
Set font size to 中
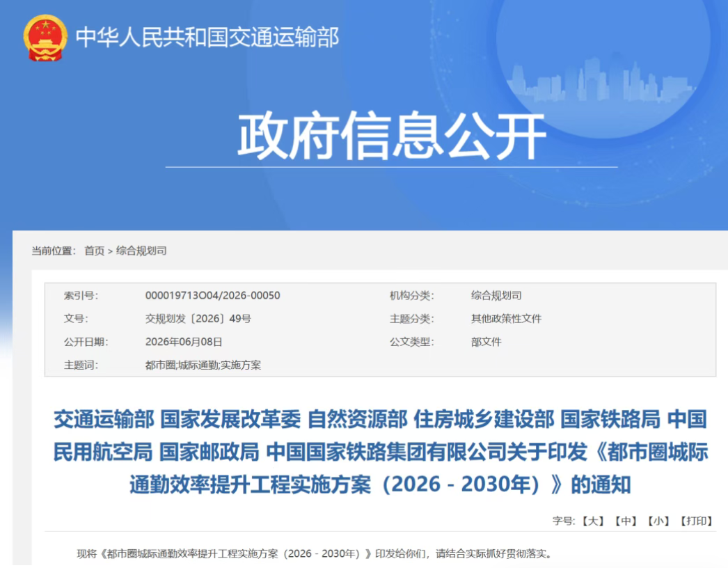pyautogui.click(x=626, y=521)
